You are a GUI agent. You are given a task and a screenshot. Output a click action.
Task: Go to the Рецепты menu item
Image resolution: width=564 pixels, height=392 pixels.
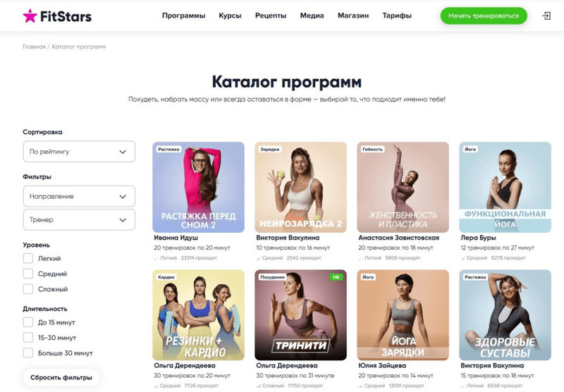[271, 16]
